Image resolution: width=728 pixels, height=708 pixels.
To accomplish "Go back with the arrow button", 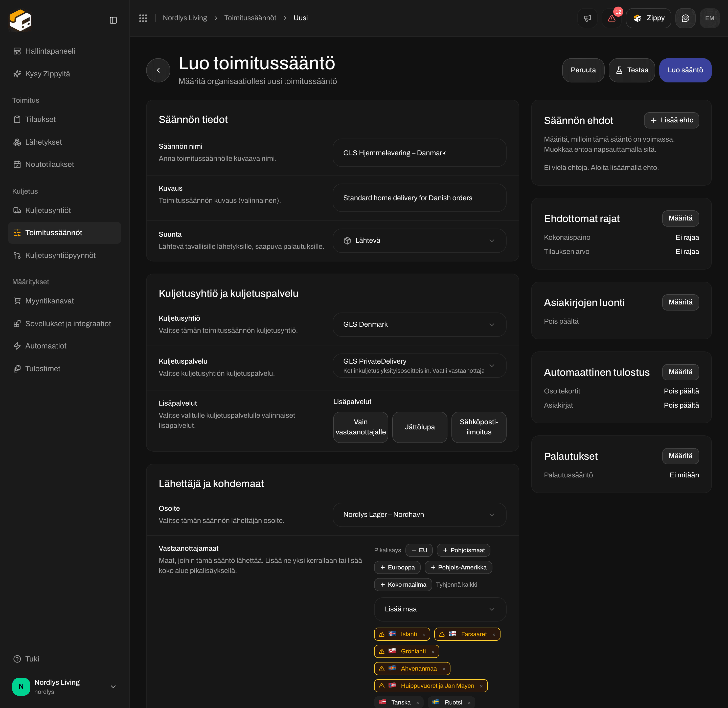I will pos(158,70).
